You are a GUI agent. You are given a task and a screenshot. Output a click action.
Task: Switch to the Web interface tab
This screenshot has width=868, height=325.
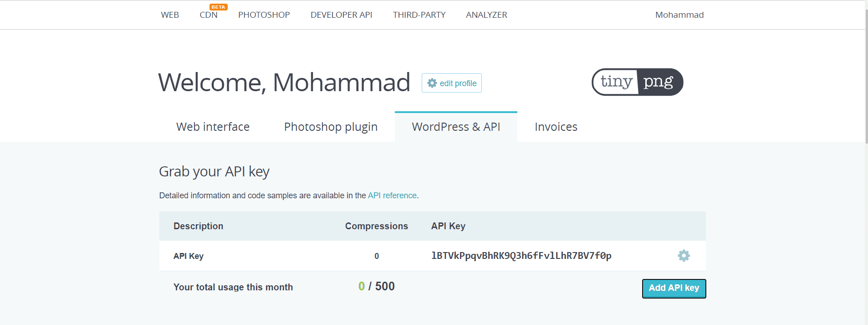pos(213,127)
